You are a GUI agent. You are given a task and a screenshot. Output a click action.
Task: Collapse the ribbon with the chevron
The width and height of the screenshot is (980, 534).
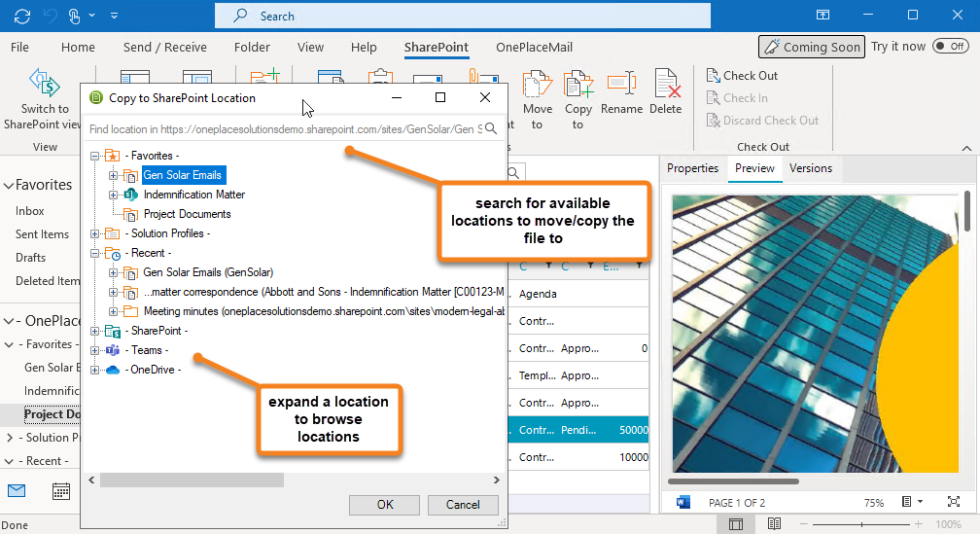[x=966, y=148]
